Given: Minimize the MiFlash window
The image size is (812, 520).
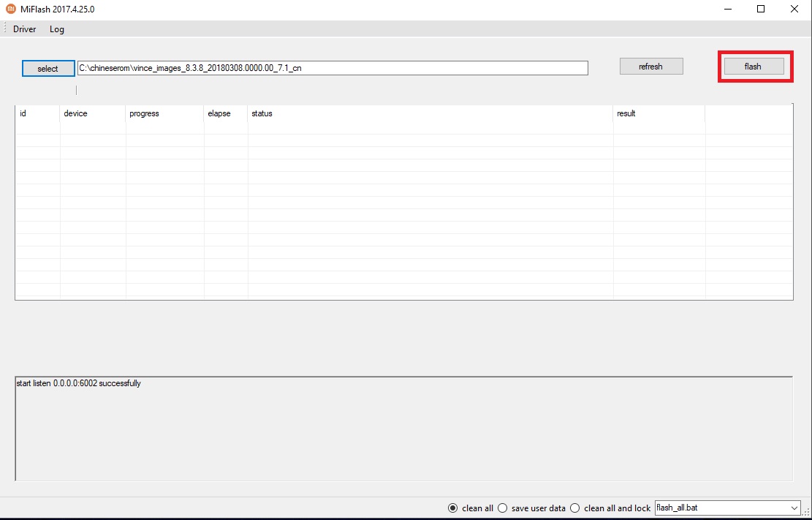Looking at the screenshot, I should click(729, 10).
